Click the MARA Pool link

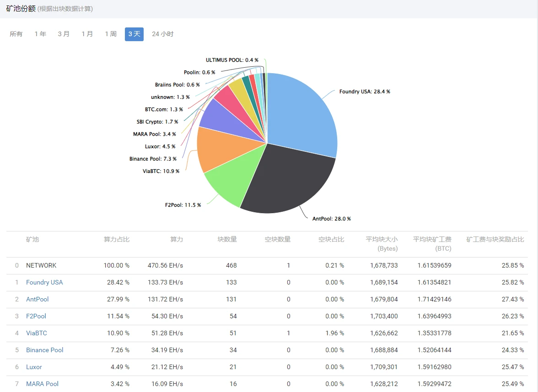click(42, 384)
